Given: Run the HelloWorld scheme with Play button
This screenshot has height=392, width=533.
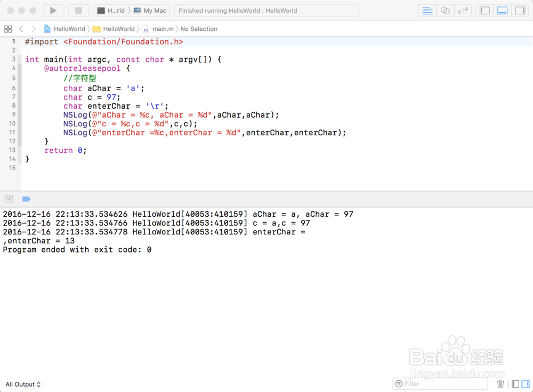Looking at the screenshot, I should [x=53, y=11].
